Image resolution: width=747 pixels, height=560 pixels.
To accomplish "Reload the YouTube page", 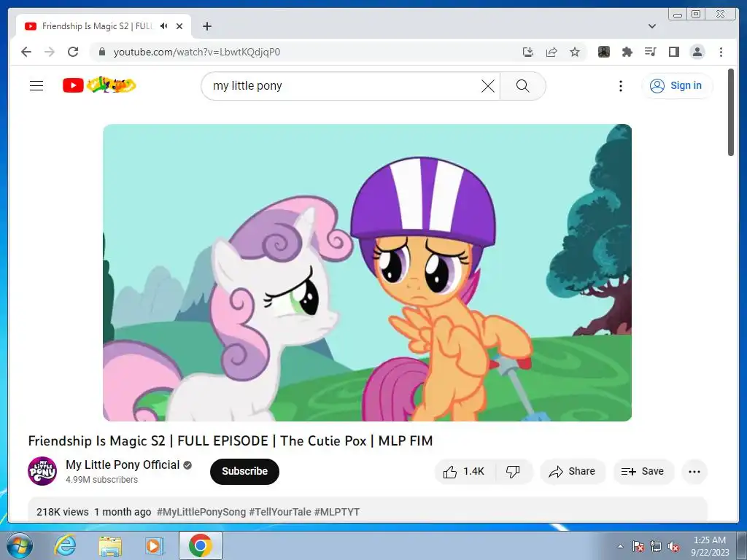I will 73,52.
